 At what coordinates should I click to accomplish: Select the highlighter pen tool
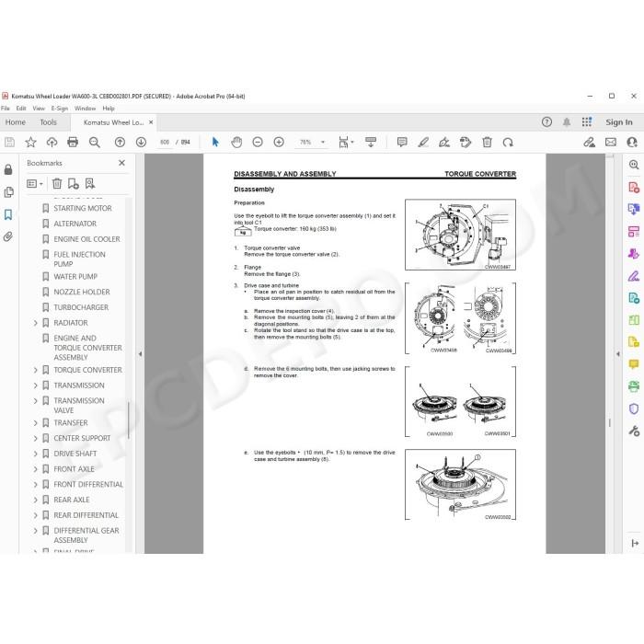pyautogui.click(x=423, y=142)
